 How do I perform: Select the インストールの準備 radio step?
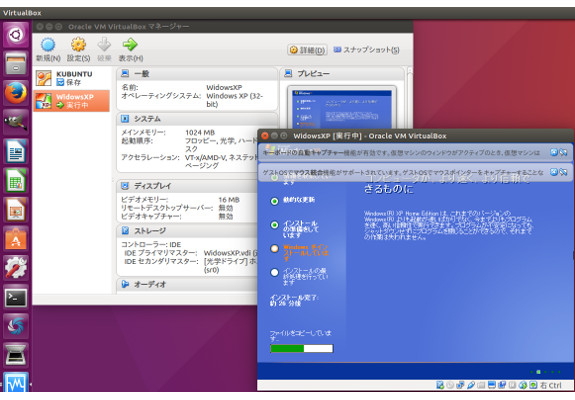(x=274, y=225)
